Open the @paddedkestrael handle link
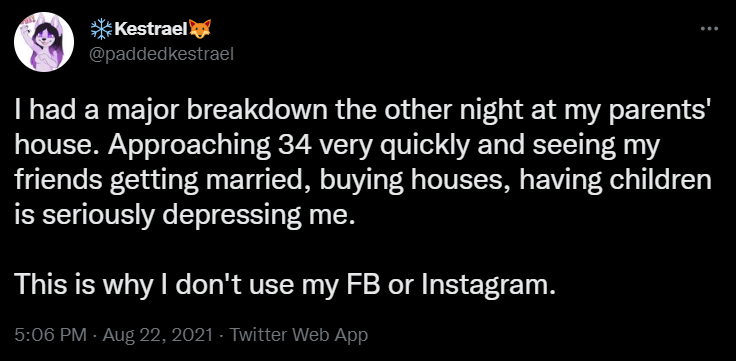736x361 pixels. [x=161, y=54]
